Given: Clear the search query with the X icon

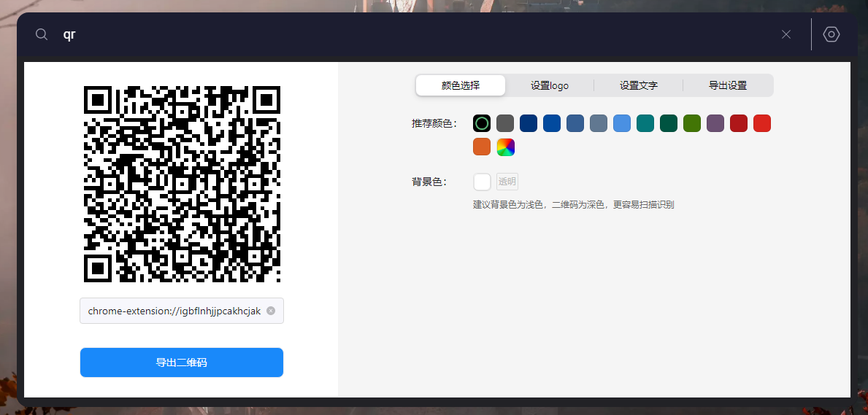Looking at the screenshot, I should (786, 34).
